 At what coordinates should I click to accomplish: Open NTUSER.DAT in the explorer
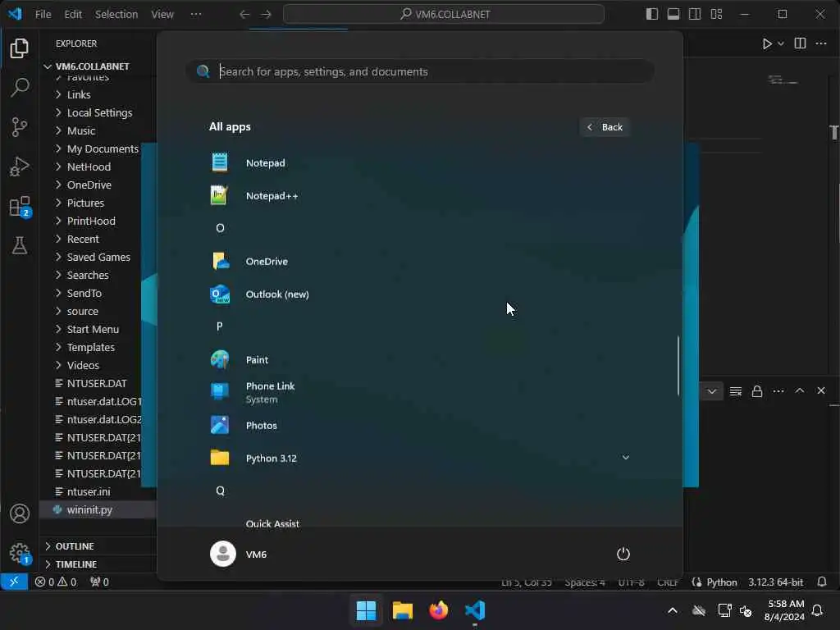(x=98, y=384)
